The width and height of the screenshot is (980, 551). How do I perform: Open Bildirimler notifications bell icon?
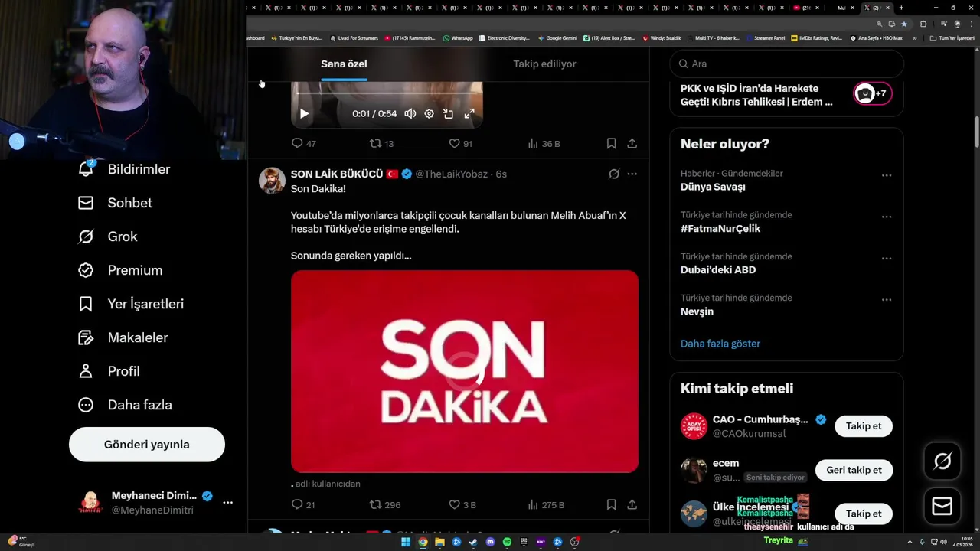pos(86,169)
